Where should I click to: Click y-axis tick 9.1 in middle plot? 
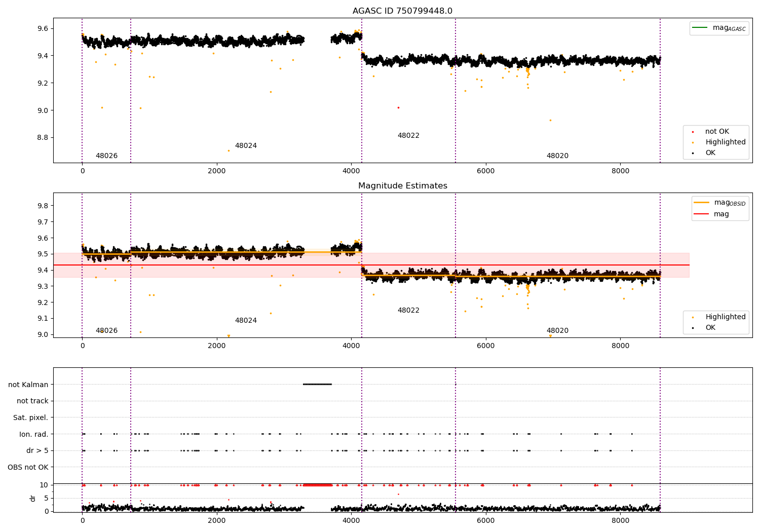point(43,319)
